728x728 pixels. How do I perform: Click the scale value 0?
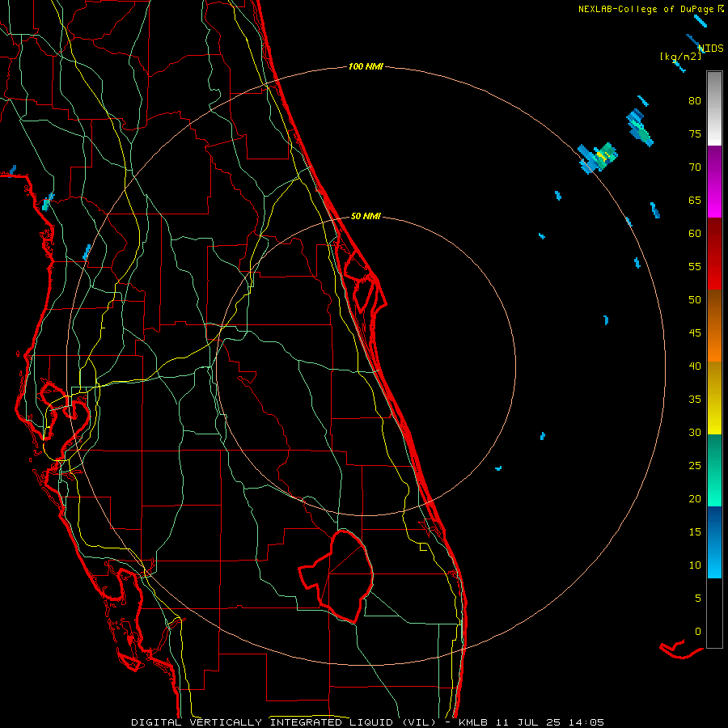pos(698,632)
